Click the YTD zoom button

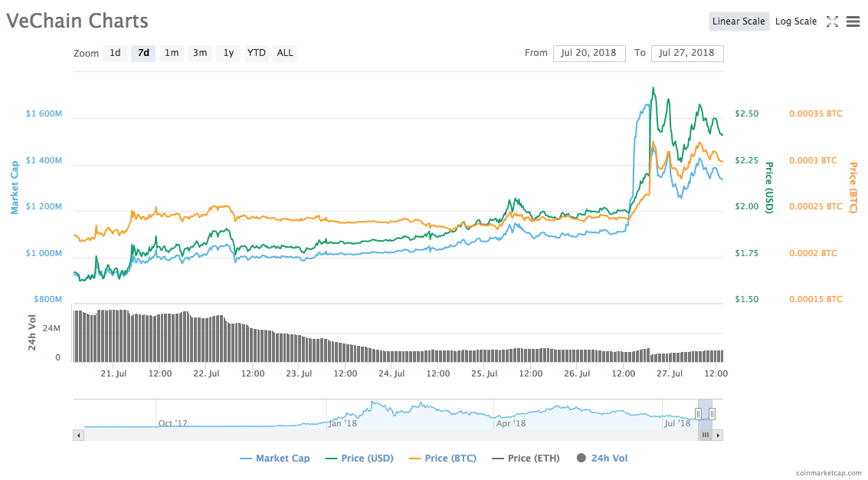(257, 53)
